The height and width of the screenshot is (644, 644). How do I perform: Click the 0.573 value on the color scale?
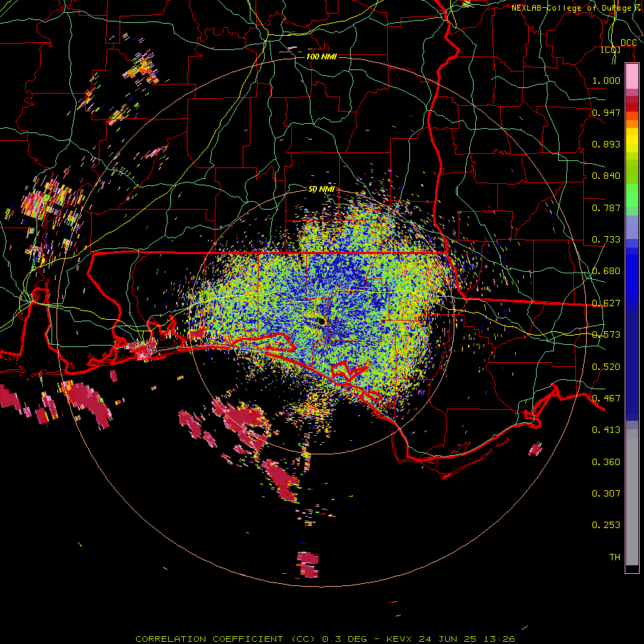click(x=606, y=335)
